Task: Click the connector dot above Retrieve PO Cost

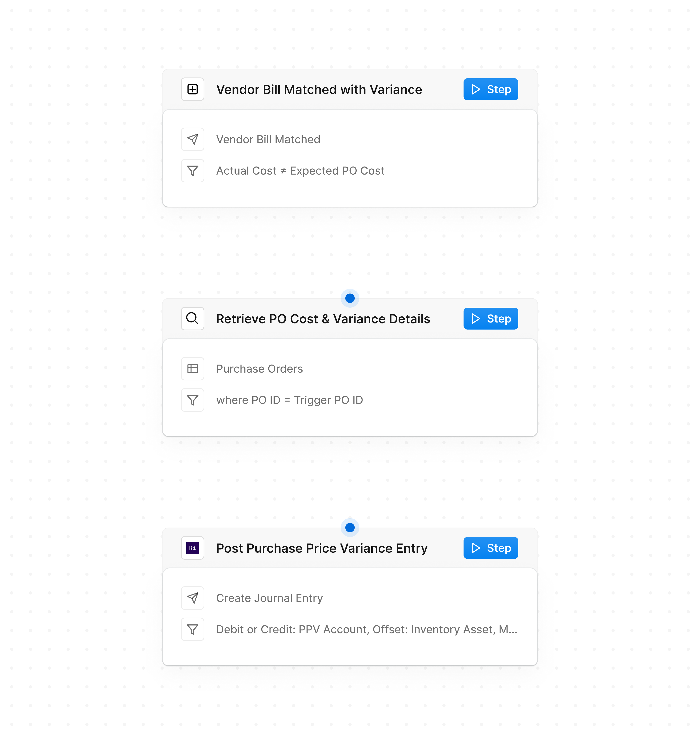Action: (350, 298)
